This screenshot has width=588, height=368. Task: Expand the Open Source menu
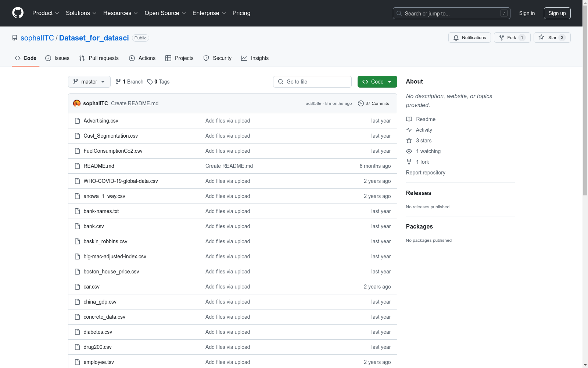click(x=165, y=13)
